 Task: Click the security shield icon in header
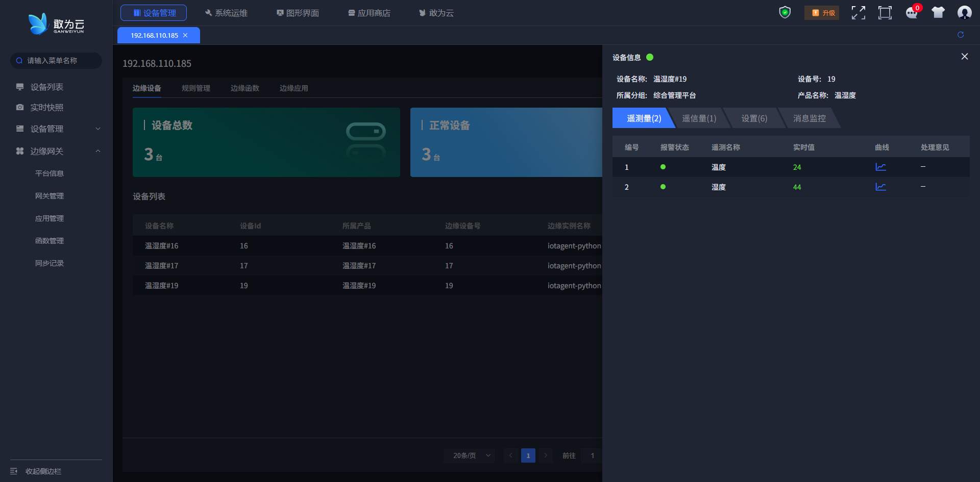point(785,12)
